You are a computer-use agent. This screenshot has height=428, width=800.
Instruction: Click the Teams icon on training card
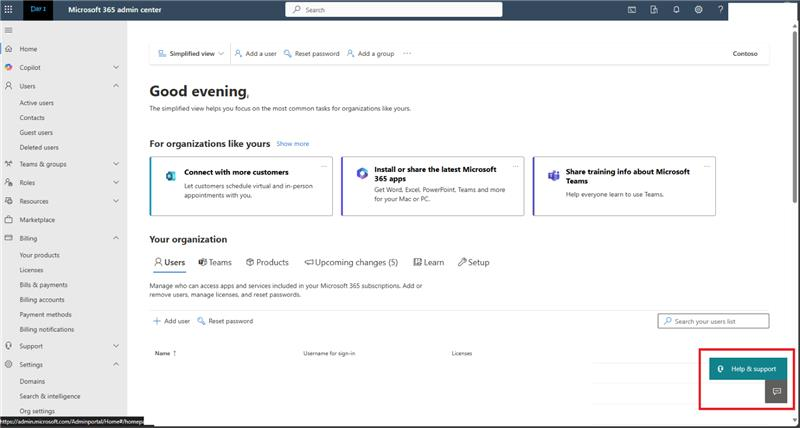click(554, 176)
